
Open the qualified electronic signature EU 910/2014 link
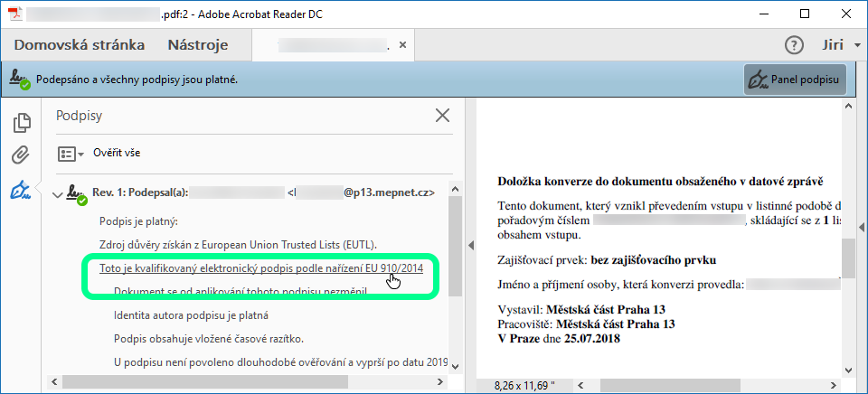[x=261, y=268]
